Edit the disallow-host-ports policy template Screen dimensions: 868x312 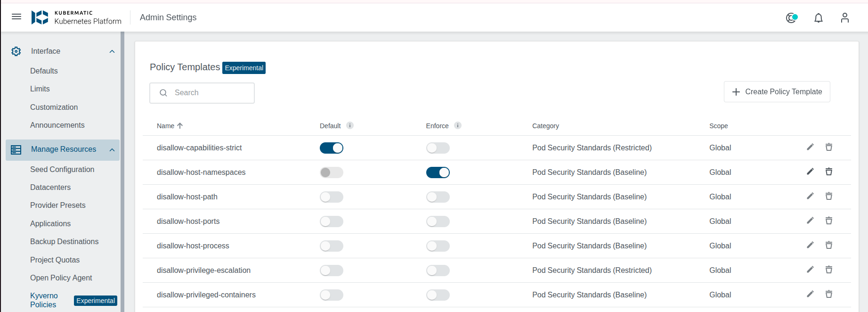810,221
